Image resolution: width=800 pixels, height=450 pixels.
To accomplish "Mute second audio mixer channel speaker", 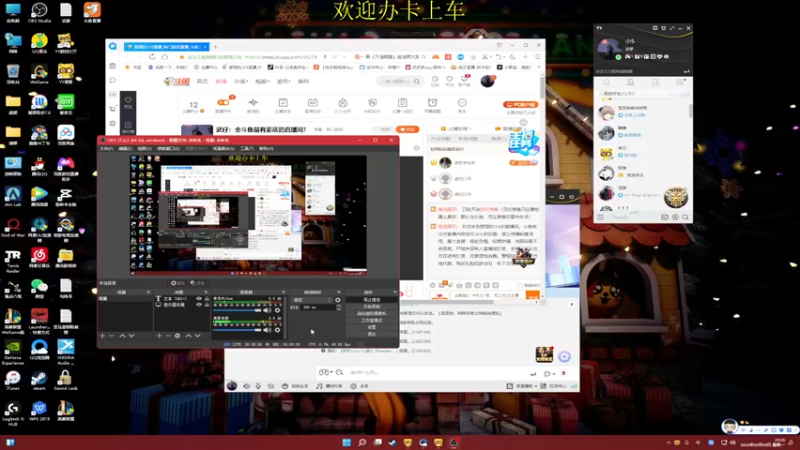I will pyautogui.click(x=267, y=330).
